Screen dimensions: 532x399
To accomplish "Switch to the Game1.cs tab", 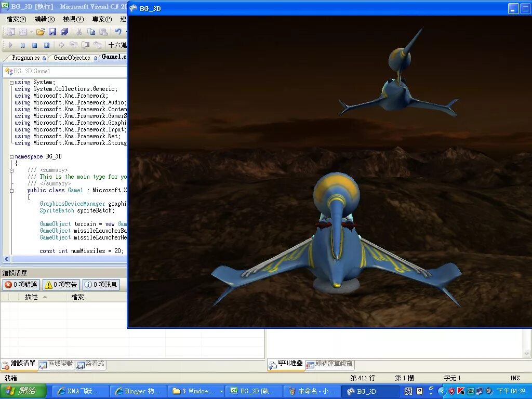I will [x=114, y=57].
